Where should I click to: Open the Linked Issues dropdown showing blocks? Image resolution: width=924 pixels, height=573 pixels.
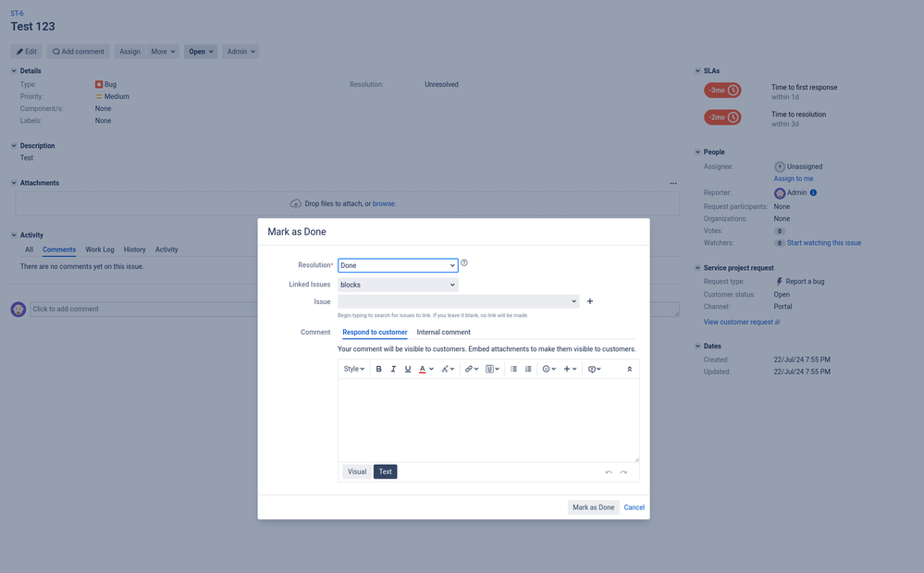[x=398, y=285]
